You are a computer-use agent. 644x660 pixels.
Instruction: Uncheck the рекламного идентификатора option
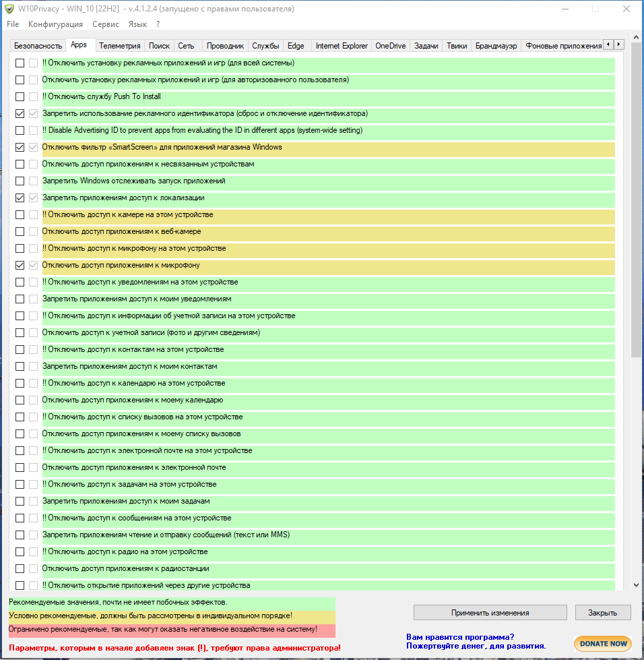[x=20, y=114]
